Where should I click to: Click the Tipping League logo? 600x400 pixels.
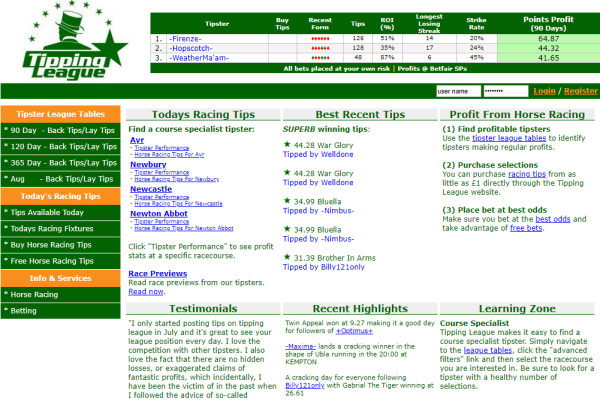(x=75, y=41)
